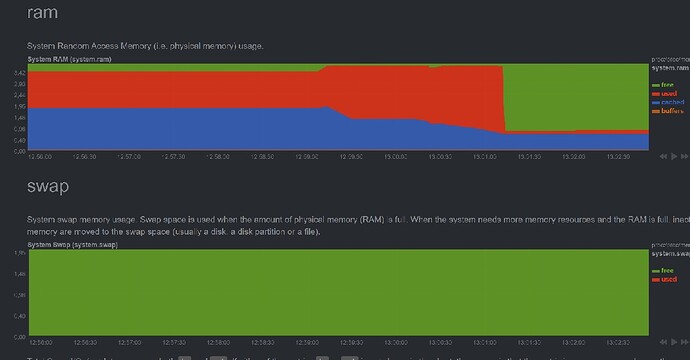Click the System Swap (system.swap) chart title
This screenshot has width=690, height=360.
point(73,245)
